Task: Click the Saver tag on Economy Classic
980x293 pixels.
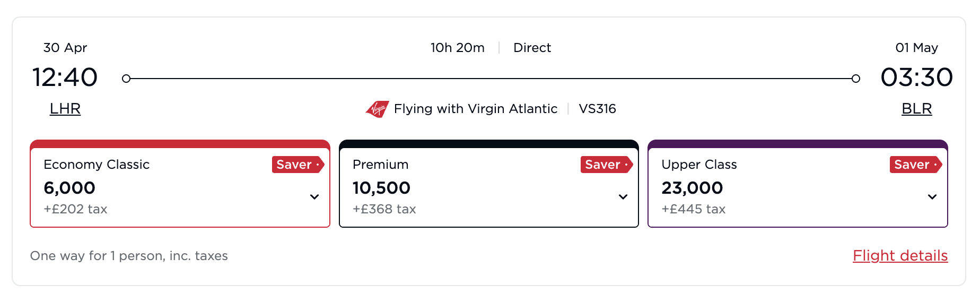Action: tap(297, 165)
